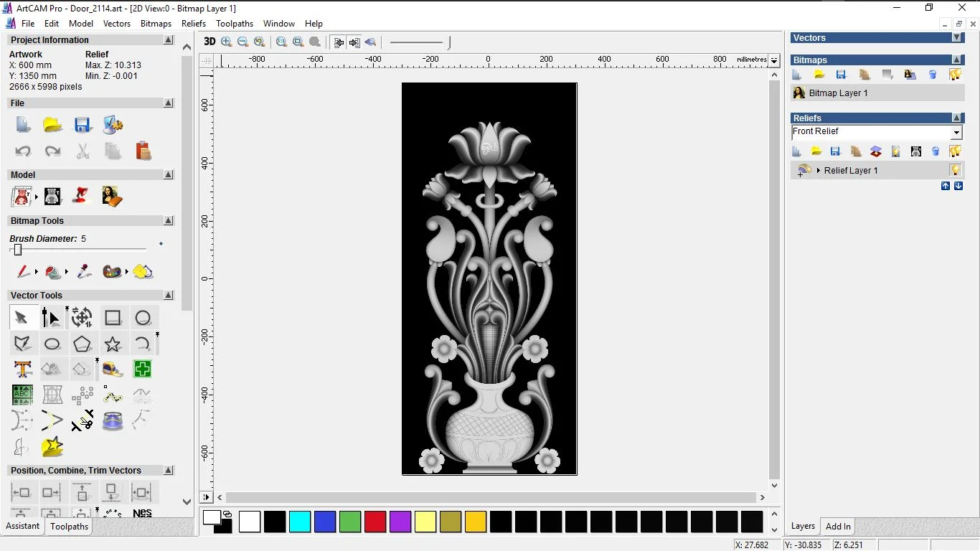The height and width of the screenshot is (551, 980).
Task: Select Bitmap Layer 1 in Bitmaps list
Action: pos(838,93)
